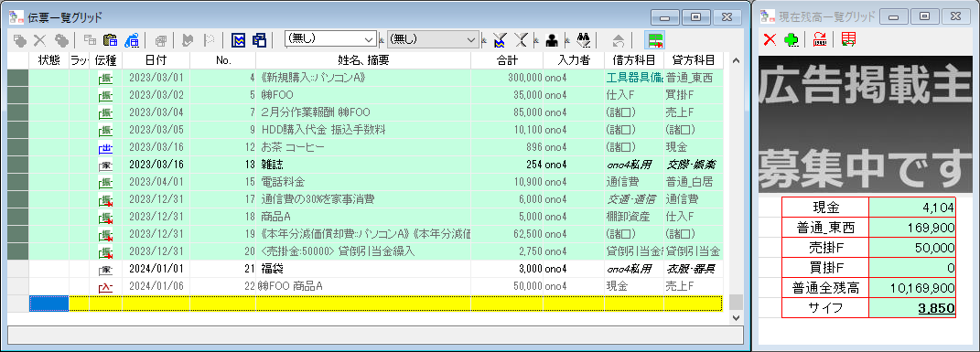Click the blue chart-window icon in slip toolbar
Viewport: 980px width, 352px height.
(238, 40)
